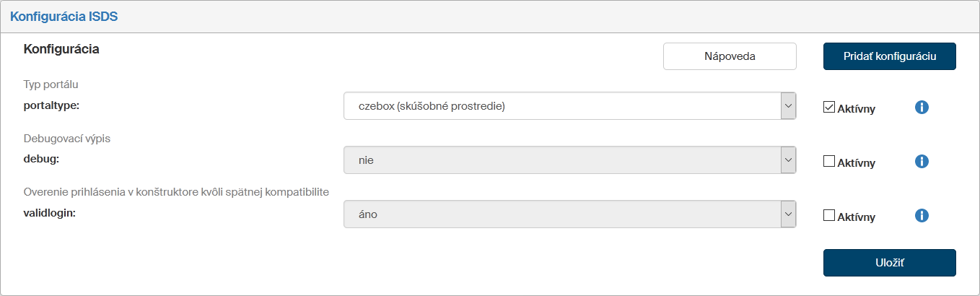Enable the Aktívny checkbox for debug
The width and height of the screenshot is (980, 296).
click(x=829, y=162)
